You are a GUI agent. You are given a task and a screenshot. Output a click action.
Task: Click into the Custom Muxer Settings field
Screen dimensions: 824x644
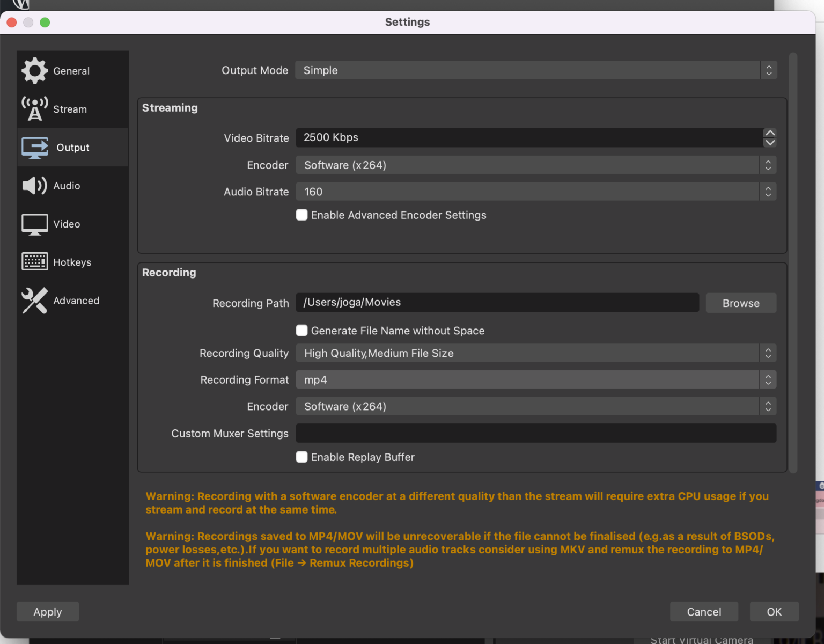(x=535, y=433)
